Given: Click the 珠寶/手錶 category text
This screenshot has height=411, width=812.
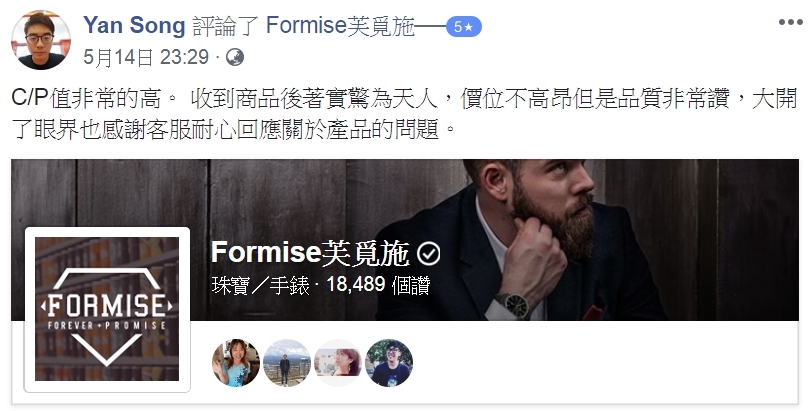Looking at the screenshot, I should (x=260, y=285).
